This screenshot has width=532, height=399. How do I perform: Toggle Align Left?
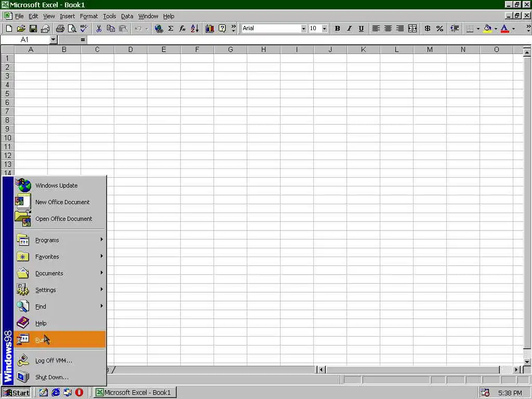pos(376,29)
